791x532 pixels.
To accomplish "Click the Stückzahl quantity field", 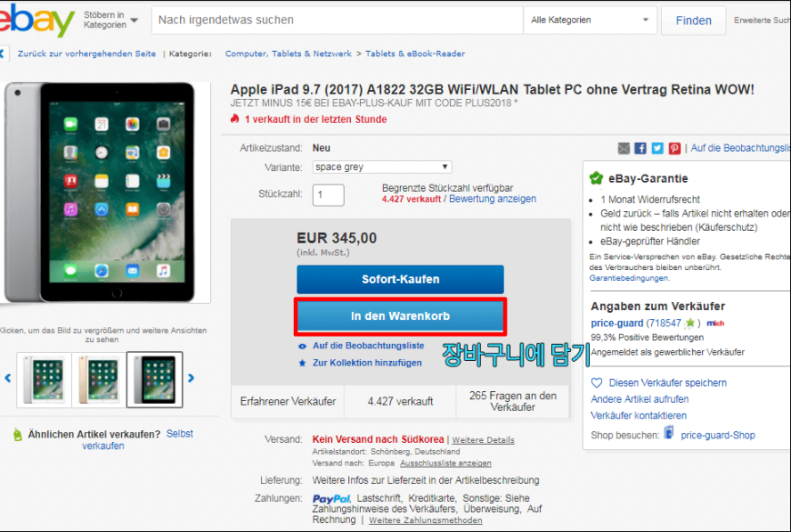I will 328,195.
